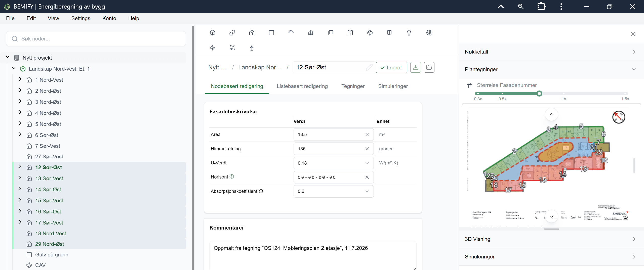Click the Størrelse Fasadenummer slider handle

pos(539,94)
